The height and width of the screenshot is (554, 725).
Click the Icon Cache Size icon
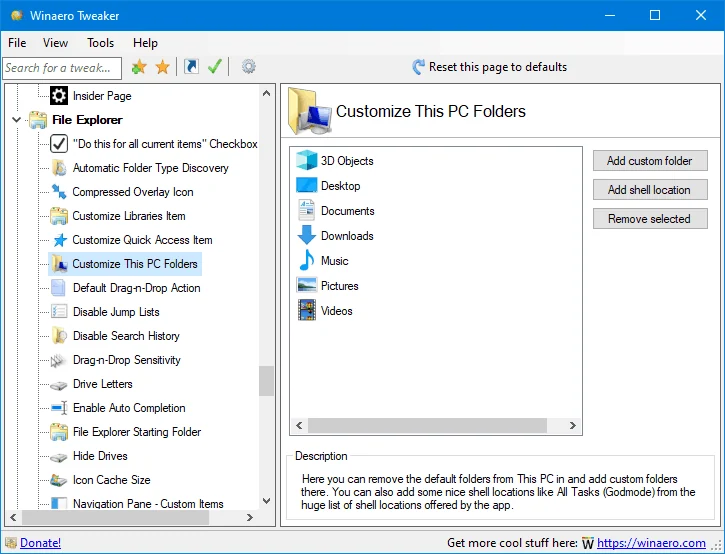click(59, 480)
